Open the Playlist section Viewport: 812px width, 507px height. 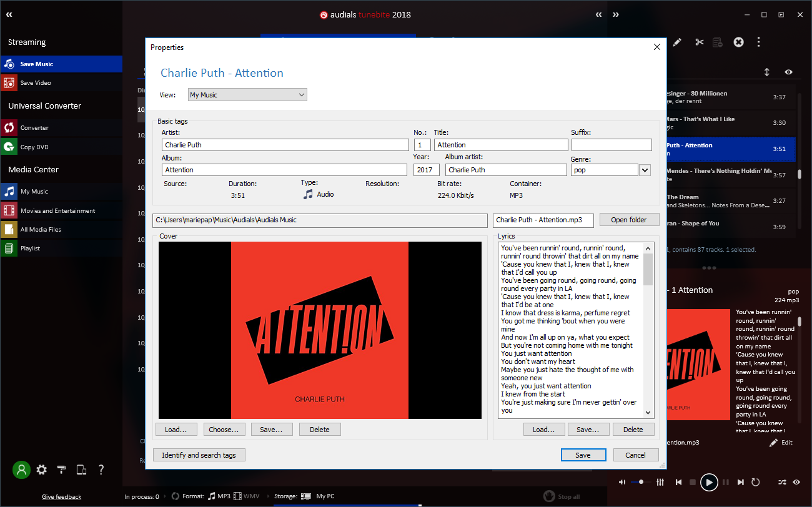pyautogui.click(x=61, y=248)
